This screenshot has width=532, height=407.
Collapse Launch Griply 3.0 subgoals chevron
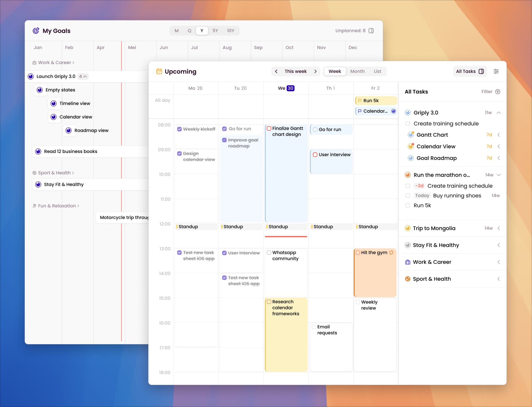coord(85,76)
